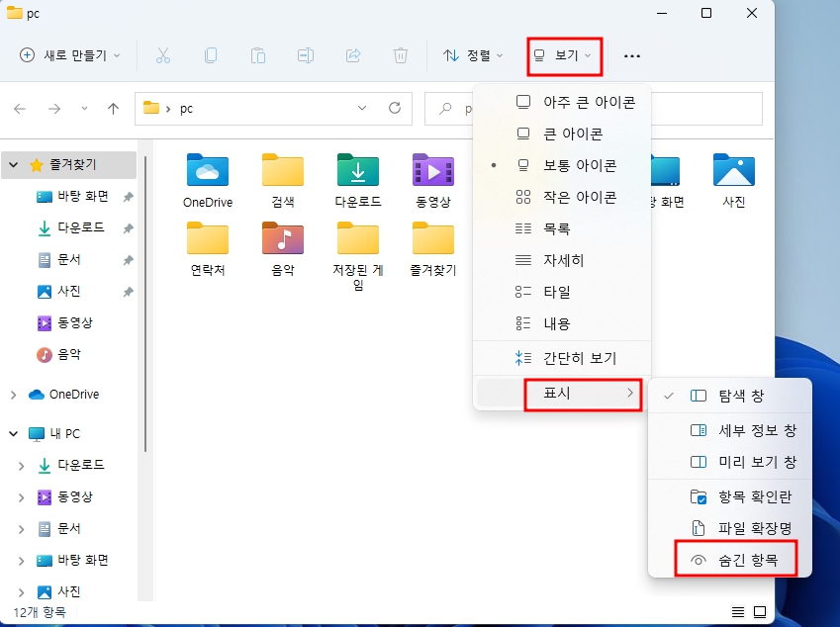Collapse the 즐겨찾기 tree section
Screen dimensions: 840x627
coord(14,165)
